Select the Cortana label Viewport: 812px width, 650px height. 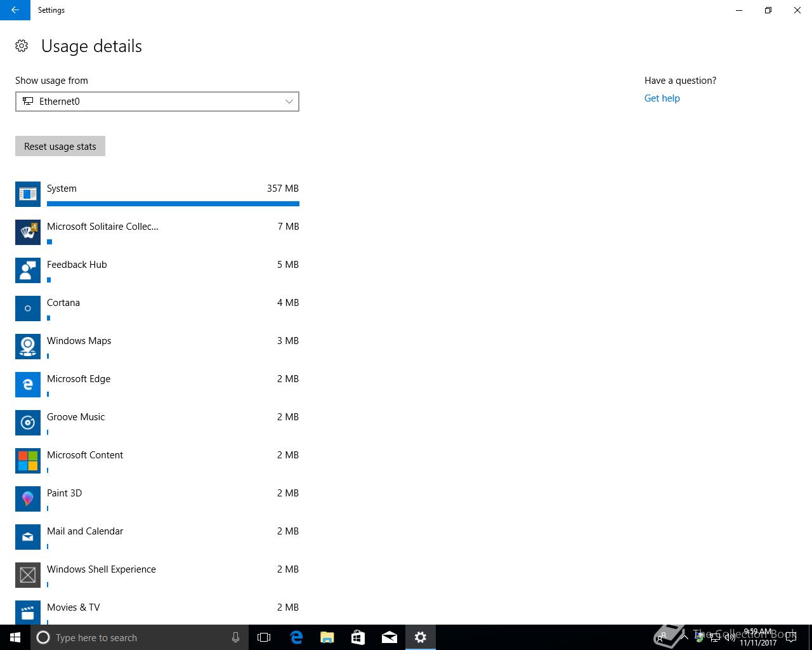(63, 303)
